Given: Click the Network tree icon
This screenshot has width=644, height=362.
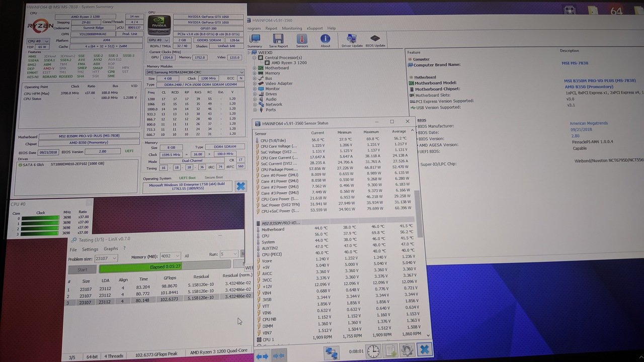Looking at the screenshot, I should pyautogui.click(x=261, y=105).
